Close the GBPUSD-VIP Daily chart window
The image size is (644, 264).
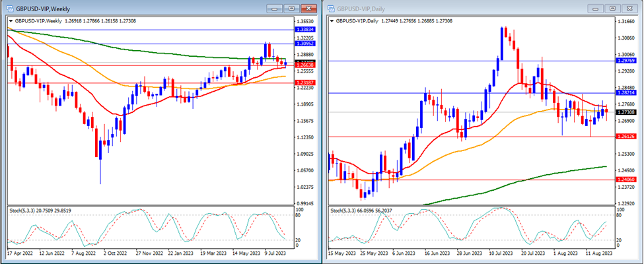[x=629, y=8]
